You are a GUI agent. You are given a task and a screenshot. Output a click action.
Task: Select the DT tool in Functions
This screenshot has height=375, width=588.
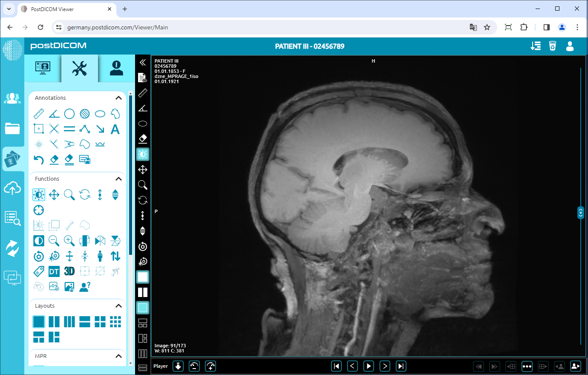[x=54, y=271]
